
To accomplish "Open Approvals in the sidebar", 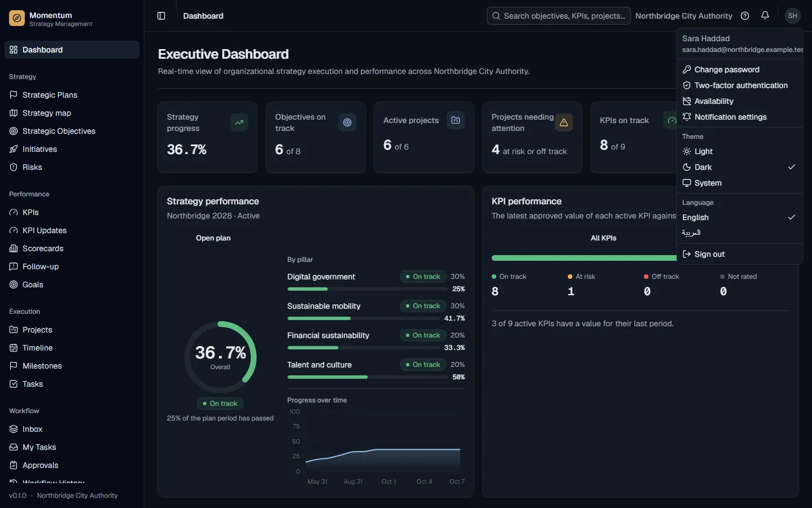I will (72, 465).
